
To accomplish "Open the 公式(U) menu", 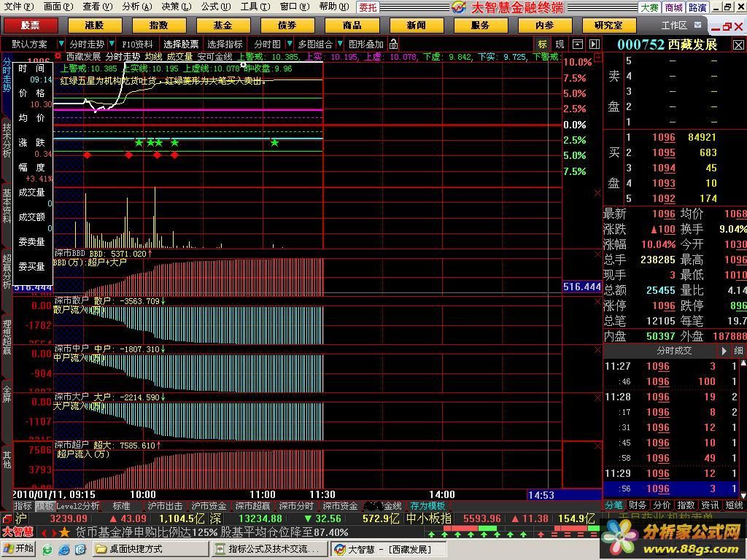I will [x=215, y=6].
